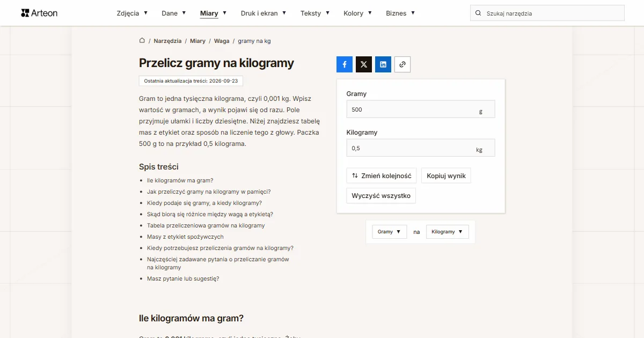Open the Miary navigation menu
Image resolution: width=644 pixels, height=338 pixels.
coord(213,13)
